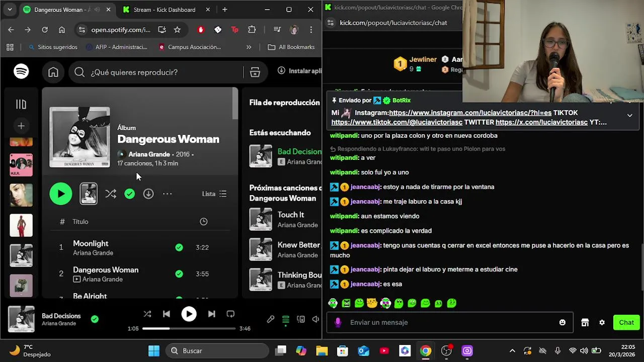This screenshot has width=644, height=362.
Task: Sort by the 'Título' column header
Action: tap(80, 222)
